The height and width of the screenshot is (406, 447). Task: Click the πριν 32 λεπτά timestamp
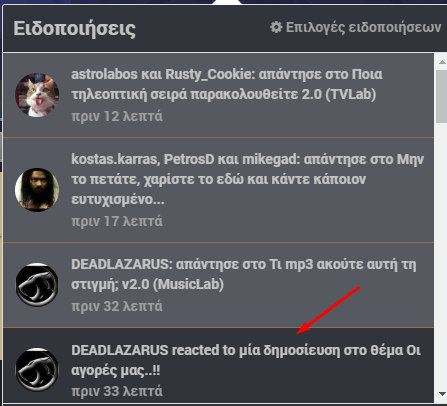117,306
